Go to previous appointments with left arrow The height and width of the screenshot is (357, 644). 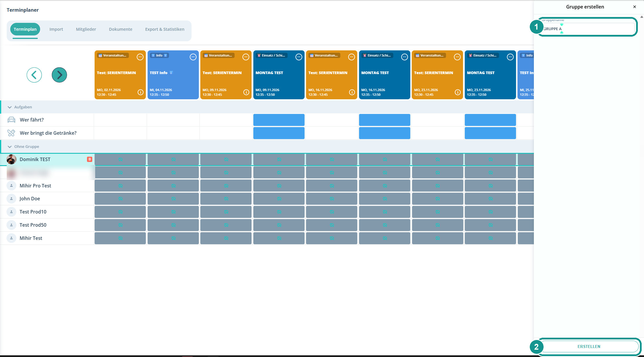[34, 75]
